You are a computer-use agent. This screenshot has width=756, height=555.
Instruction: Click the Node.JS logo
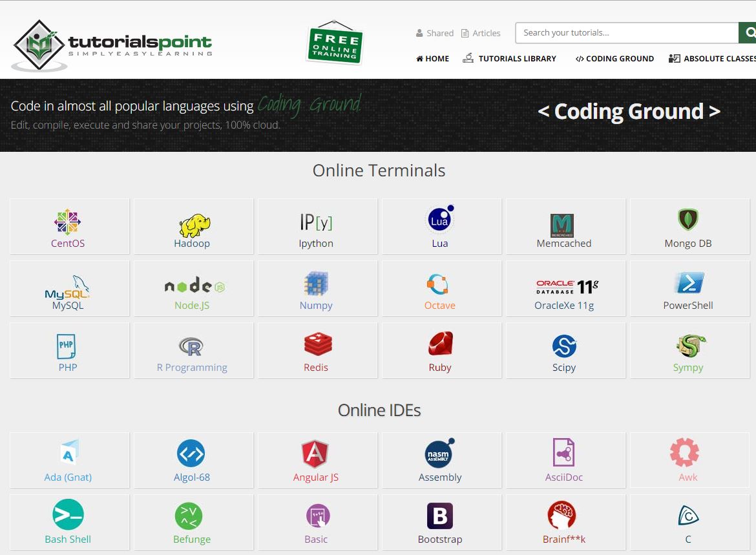(194, 286)
